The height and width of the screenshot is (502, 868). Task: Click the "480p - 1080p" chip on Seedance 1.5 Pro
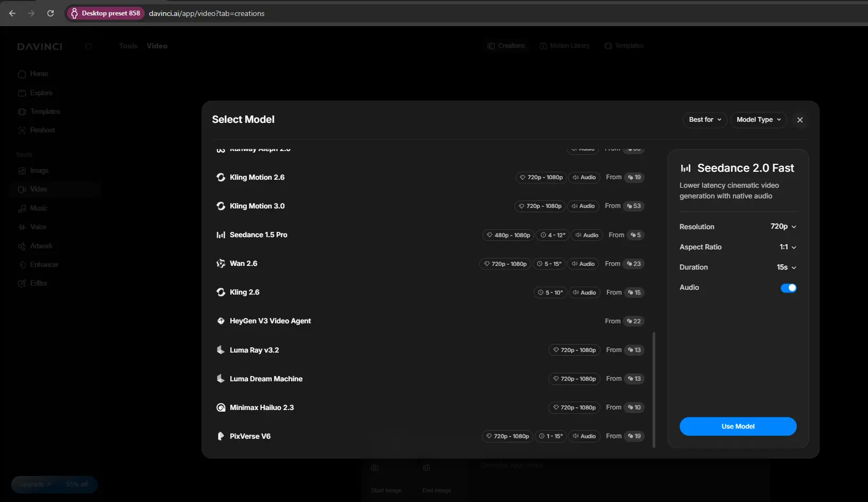[x=508, y=235]
